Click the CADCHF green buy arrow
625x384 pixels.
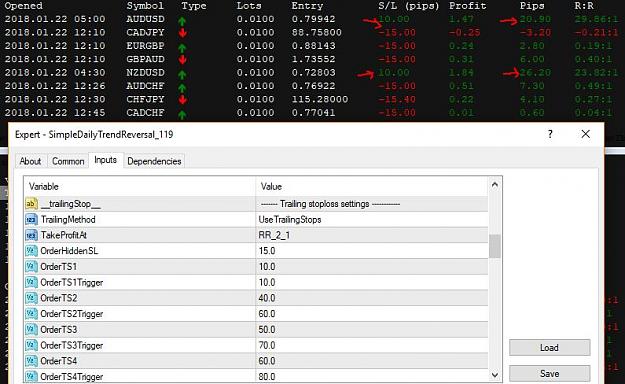pyautogui.click(x=182, y=115)
